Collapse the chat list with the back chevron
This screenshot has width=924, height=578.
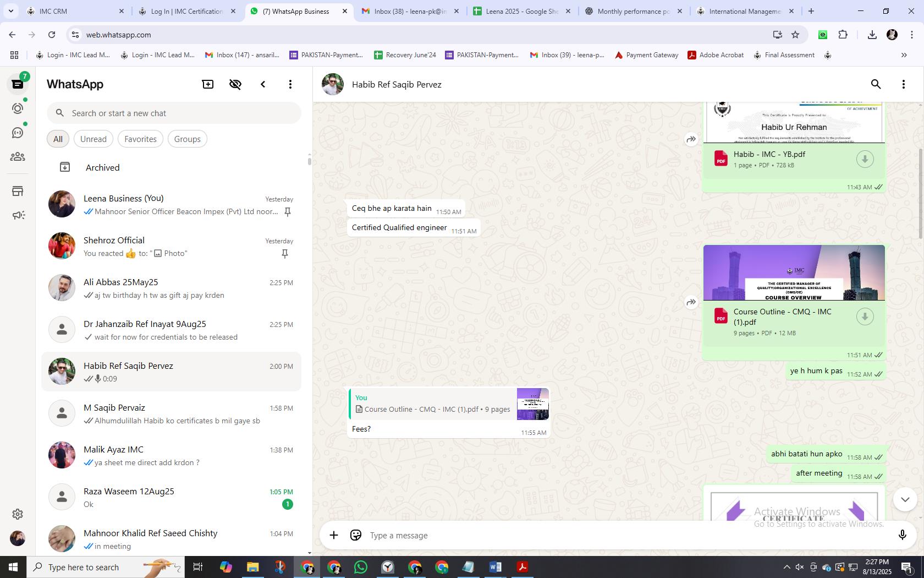point(263,84)
